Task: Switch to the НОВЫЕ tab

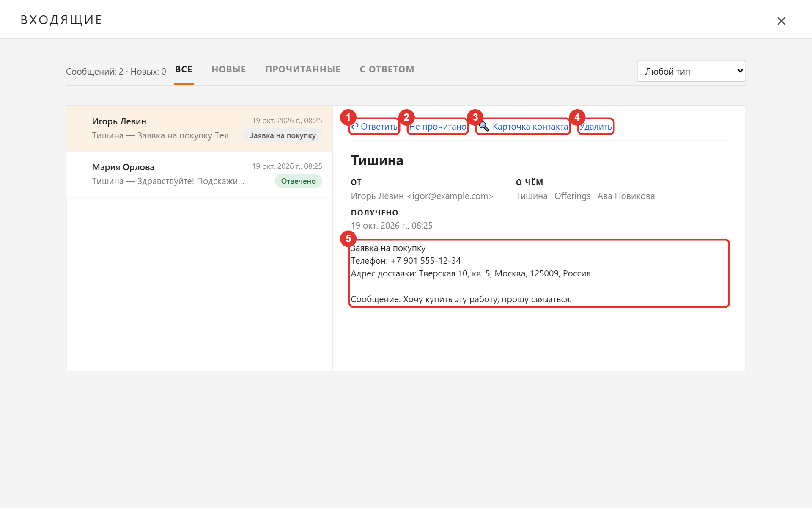Action: coord(229,69)
